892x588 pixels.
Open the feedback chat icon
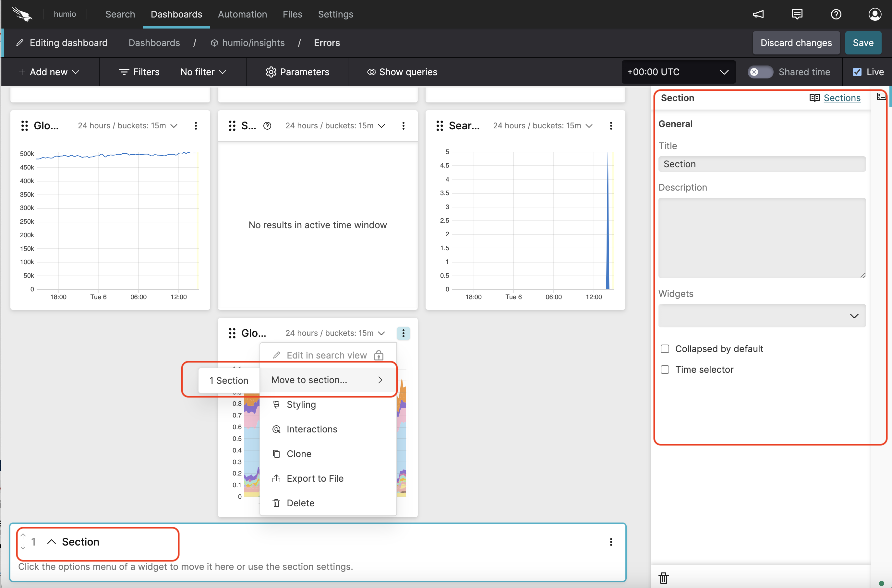point(797,14)
